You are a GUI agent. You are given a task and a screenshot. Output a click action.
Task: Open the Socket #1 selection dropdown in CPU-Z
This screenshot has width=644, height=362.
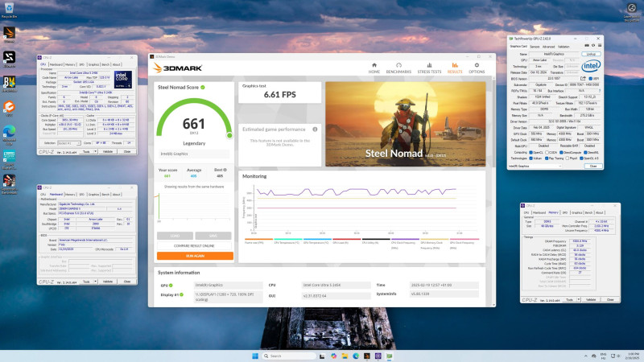[69, 143]
